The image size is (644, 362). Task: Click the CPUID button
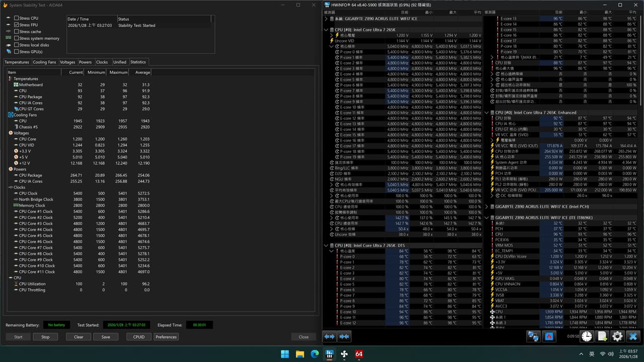point(139,337)
